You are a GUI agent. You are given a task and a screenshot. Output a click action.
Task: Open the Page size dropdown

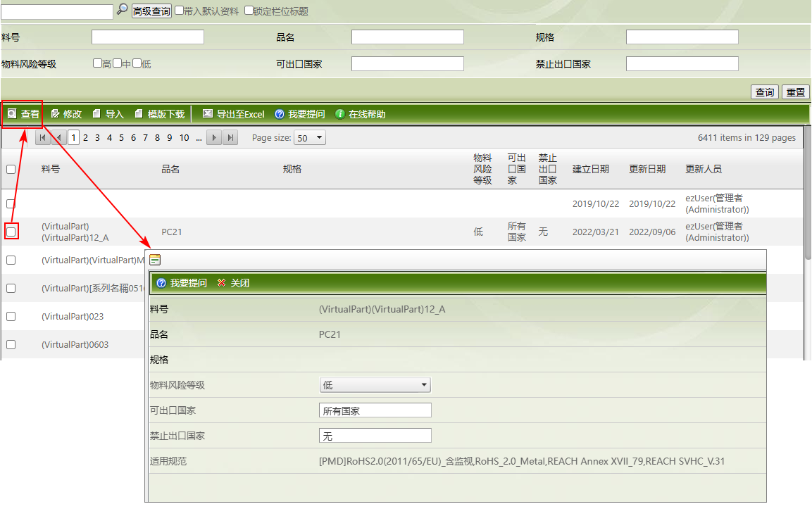coord(310,138)
